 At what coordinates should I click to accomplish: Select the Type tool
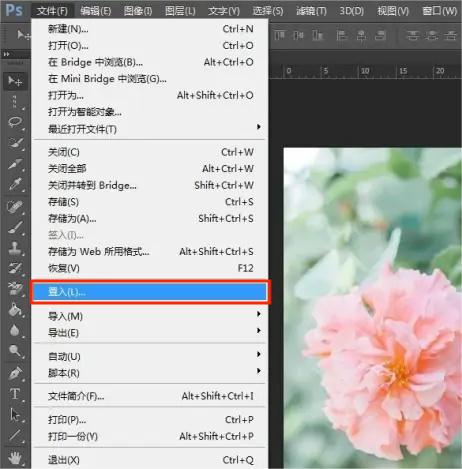15,394
